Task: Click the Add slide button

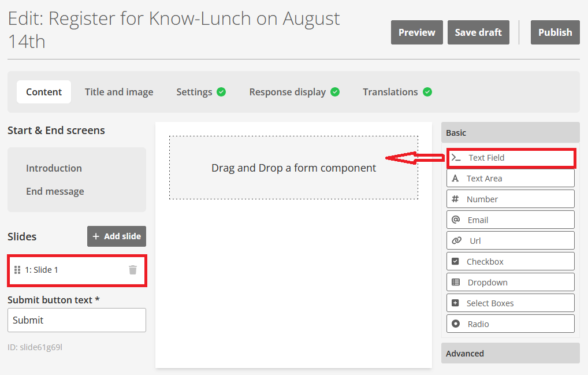Action: pyautogui.click(x=117, y=236)
